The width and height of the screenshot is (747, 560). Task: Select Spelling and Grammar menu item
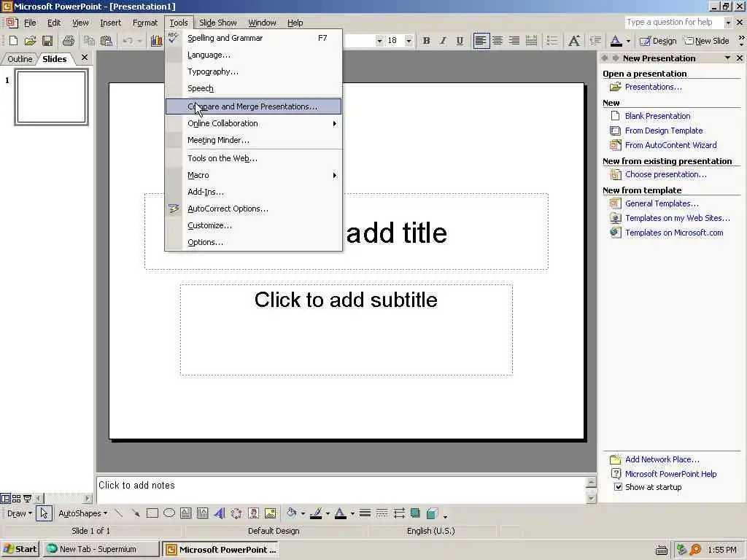point(253,38)
